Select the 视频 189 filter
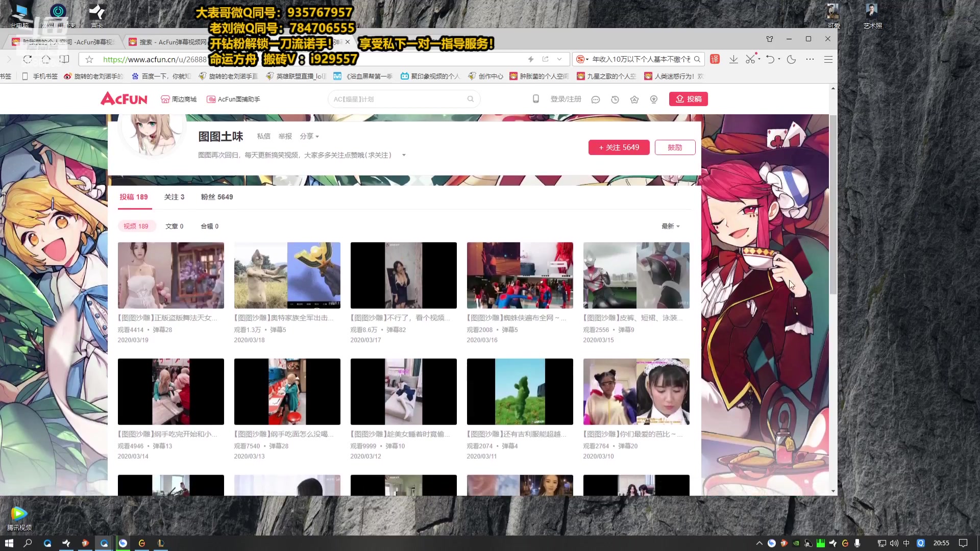Viewport: 980px width, 551px height. pos(136,226)
